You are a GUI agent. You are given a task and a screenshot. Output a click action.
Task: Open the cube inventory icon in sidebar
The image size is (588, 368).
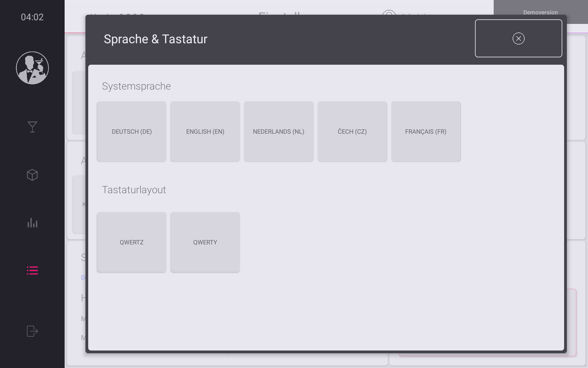pyautogui.click(x=32, y=175)
